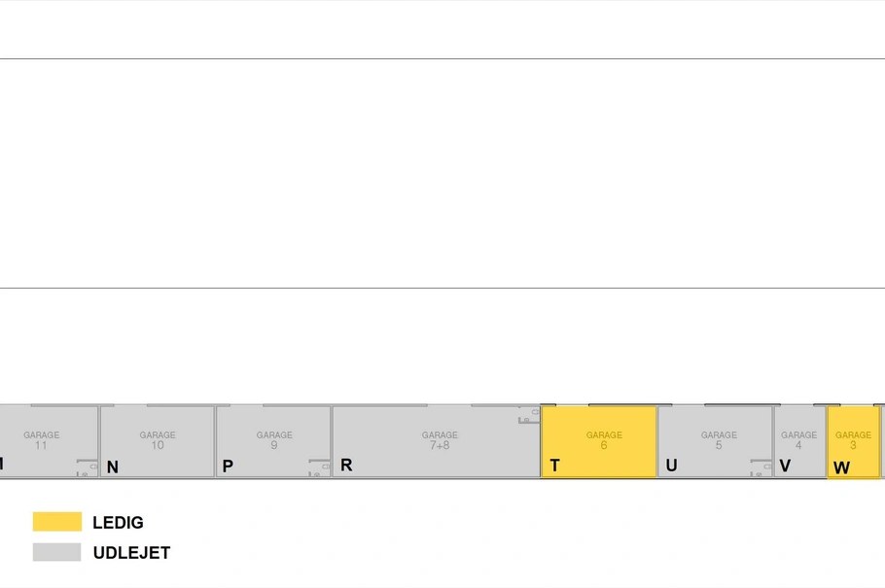Click the LEDIG legend text

pyautogui.click(x=118, y=523)
